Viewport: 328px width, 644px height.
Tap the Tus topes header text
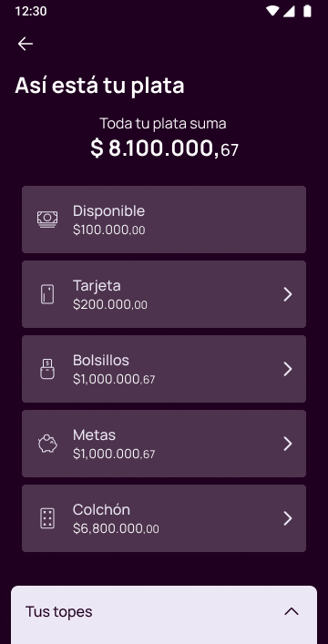[x=59, y=612]
